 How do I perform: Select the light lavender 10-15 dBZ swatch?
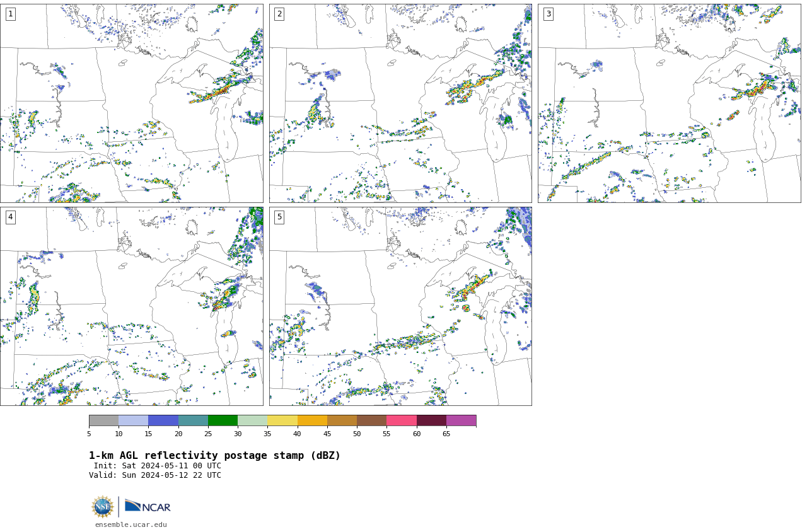click(x=134, y=420)
